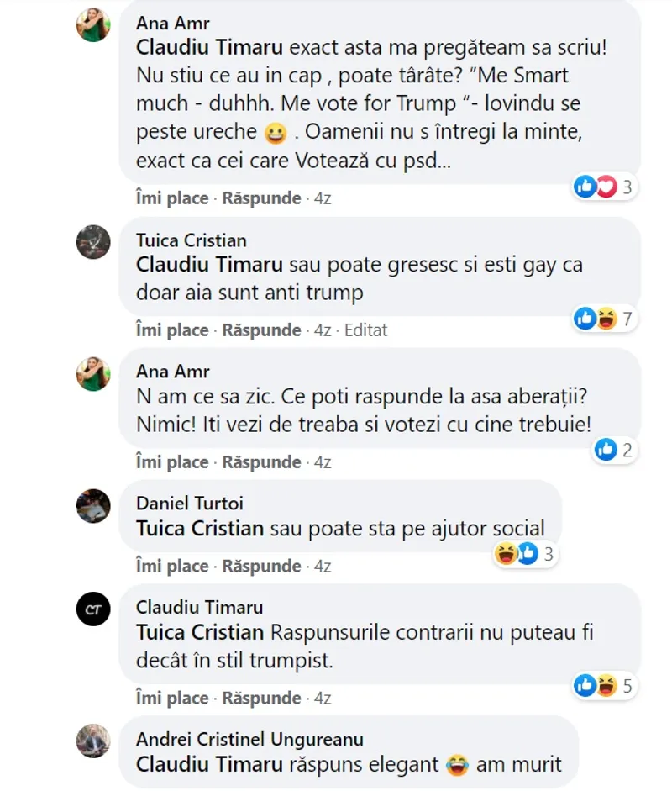This screenshot has height=791, width=672.
Task: Open Andrei Cristinel Ungureanu's avatar
Action: coord(93,741)
